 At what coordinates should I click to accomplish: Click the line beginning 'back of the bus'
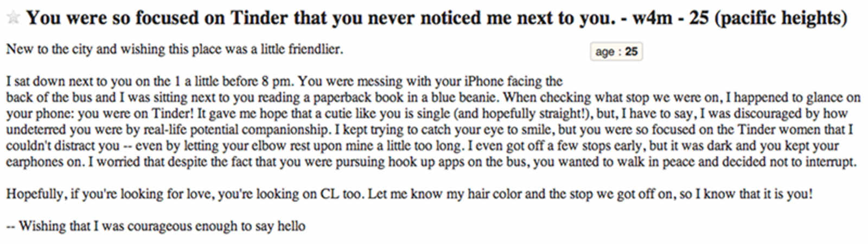(433, 98)
